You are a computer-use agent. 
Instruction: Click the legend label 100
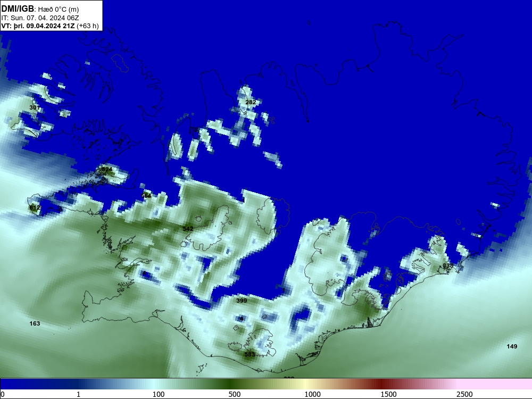(x=159, y=394)
